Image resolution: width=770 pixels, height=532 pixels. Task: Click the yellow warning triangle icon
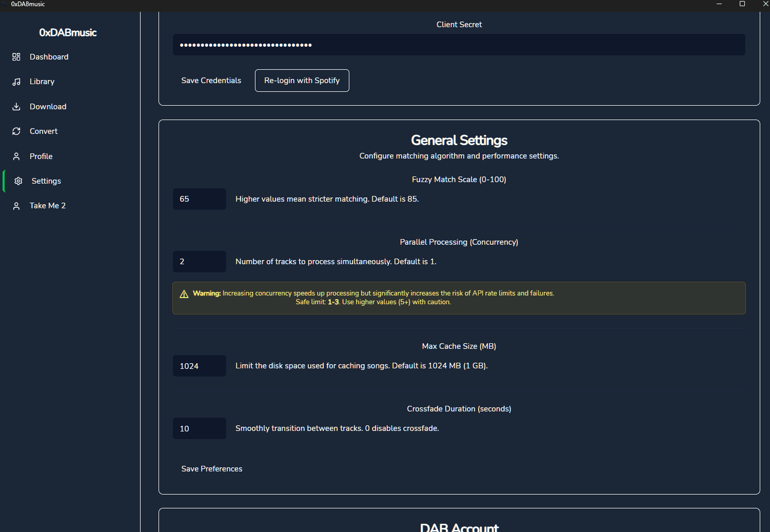pos(184,294)
